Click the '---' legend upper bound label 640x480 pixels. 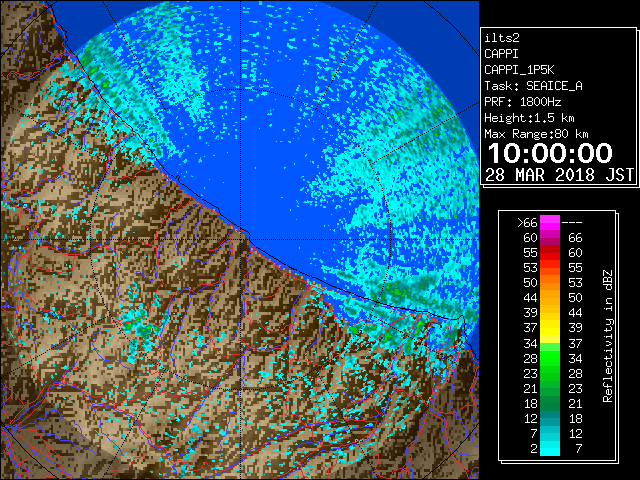coord(572,223)
